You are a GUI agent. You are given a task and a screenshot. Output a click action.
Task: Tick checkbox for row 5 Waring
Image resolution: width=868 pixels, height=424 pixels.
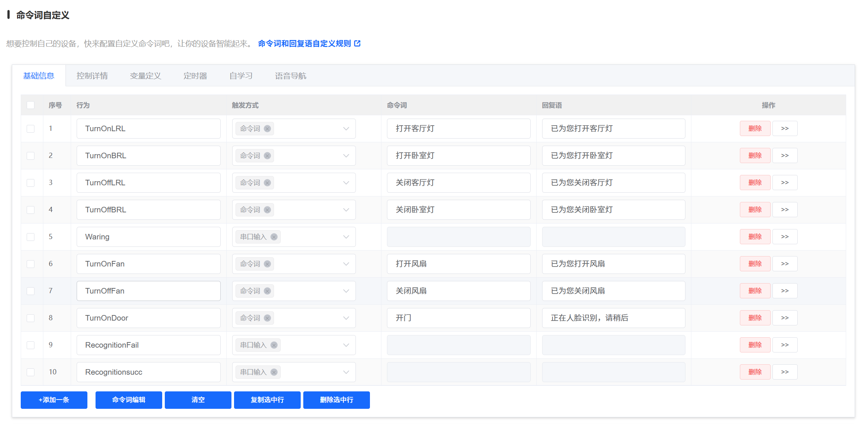tap(31, 237)
